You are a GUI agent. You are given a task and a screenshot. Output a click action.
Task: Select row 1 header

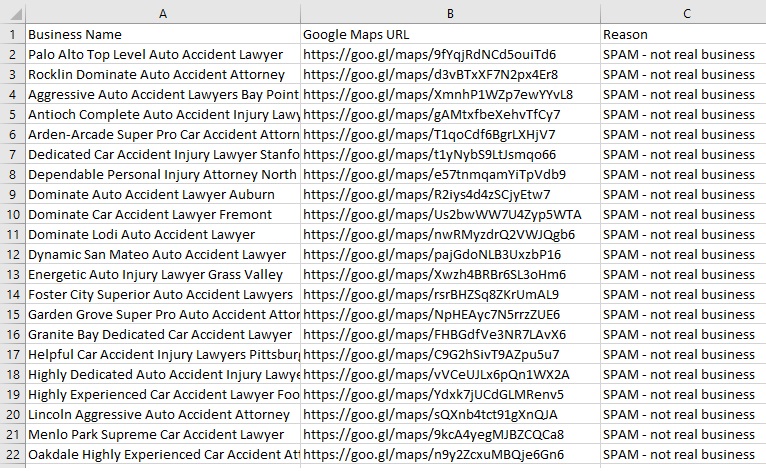13,34
